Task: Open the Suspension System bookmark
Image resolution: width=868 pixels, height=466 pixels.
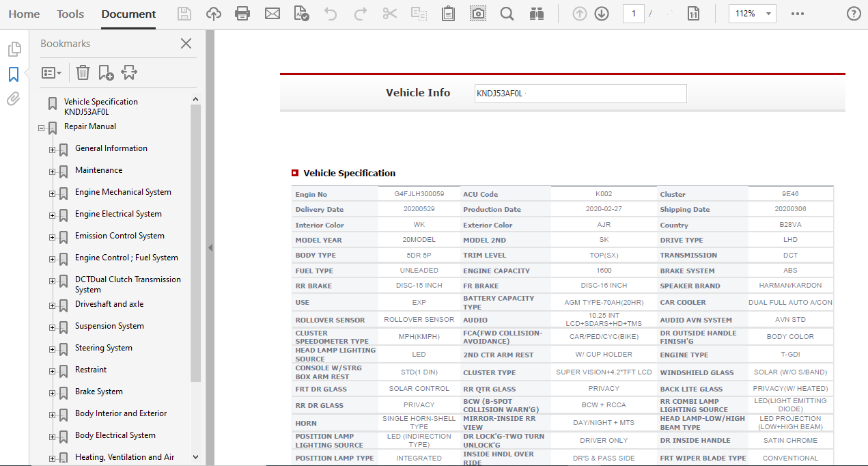Action: click(109, 326)
